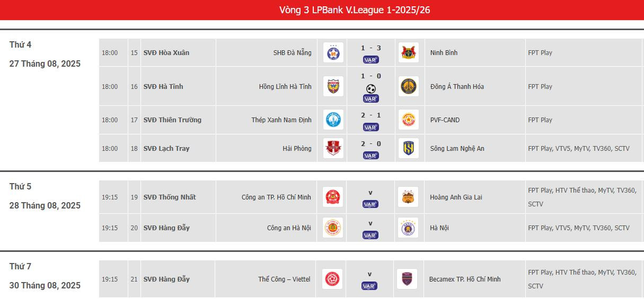
Task: Click the soccer ball icon under 1 - 0
Action: point(370,88)
